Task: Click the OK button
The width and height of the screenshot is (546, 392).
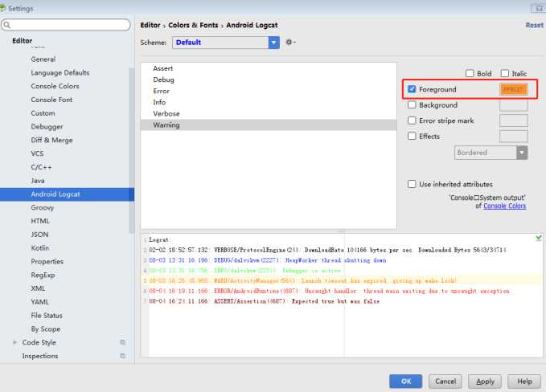Action: [405, 382]
